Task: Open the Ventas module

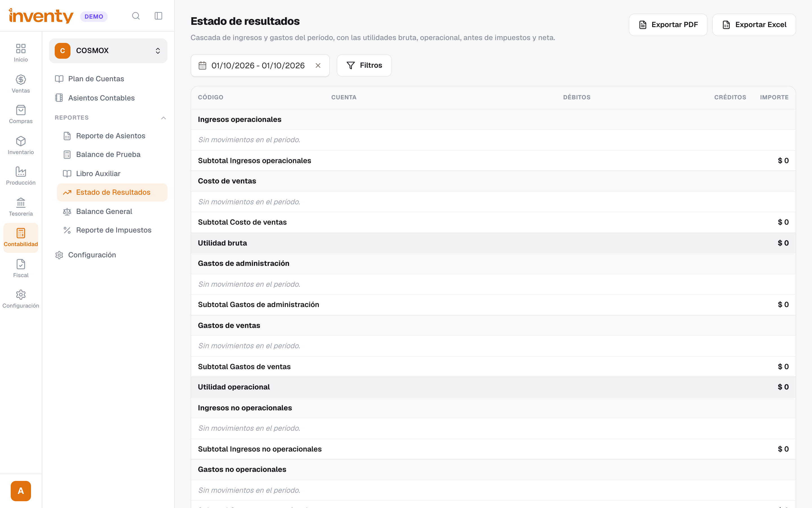Action: point(21,84)
